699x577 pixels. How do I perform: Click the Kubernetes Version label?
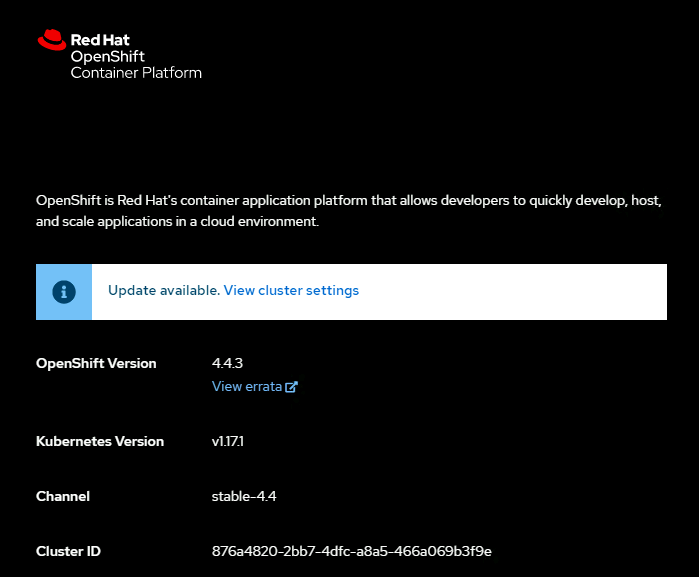point(100,441)
